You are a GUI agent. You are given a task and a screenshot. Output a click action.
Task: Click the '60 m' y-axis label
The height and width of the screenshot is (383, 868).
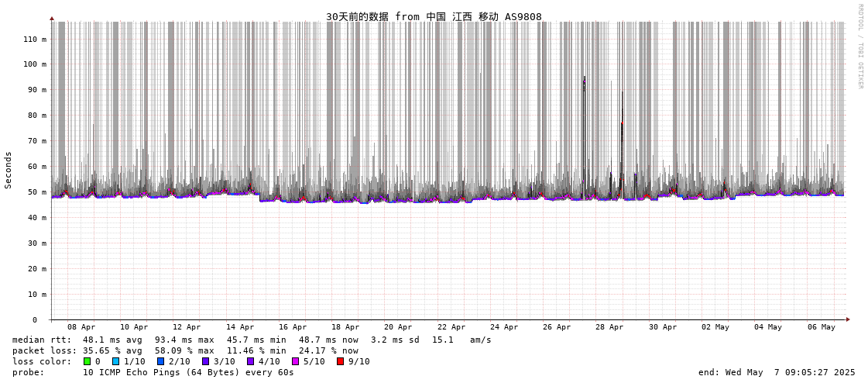pos(37,166)
